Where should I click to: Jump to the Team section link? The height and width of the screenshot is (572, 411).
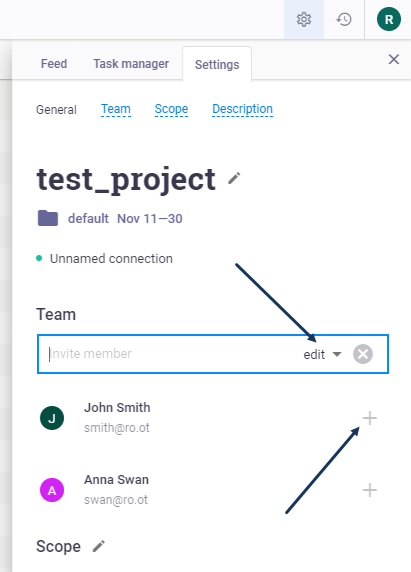click(x=116, y=109)
